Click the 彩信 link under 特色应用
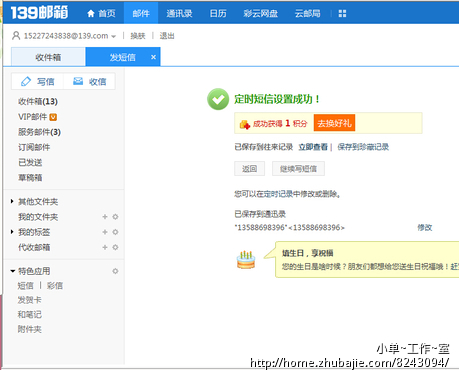The width and height of the screenshot is (459, 370). tap(55, 286)
